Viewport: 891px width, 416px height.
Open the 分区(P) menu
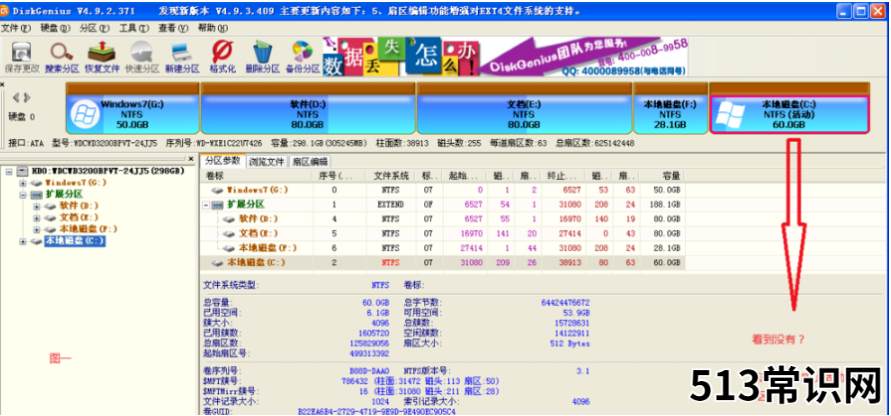[x=94, y=28]
